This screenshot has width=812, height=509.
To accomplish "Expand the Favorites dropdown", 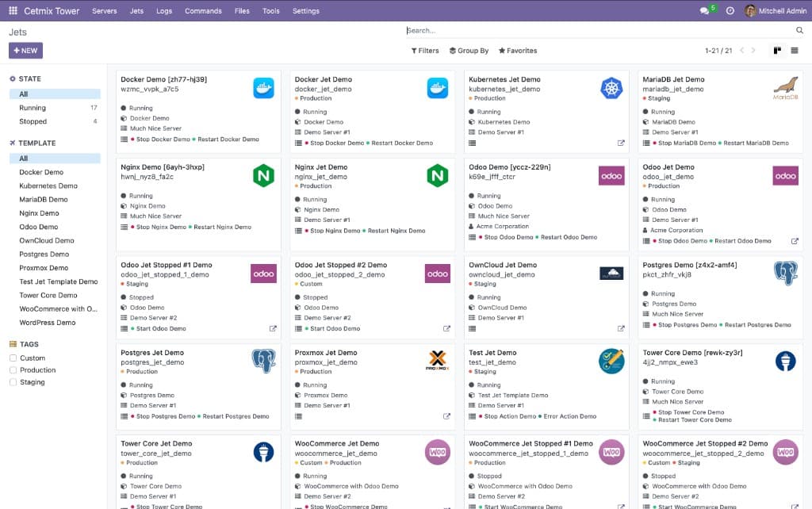I will pyautogui.click(x=517, y=50).
